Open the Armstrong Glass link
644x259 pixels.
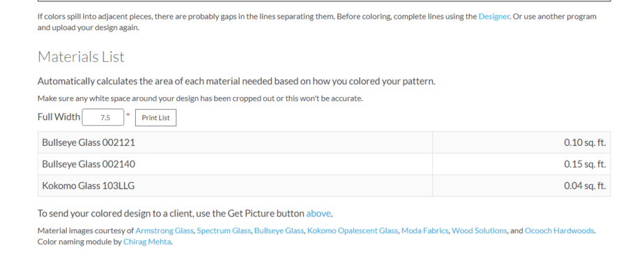click(x=164, y=230)
